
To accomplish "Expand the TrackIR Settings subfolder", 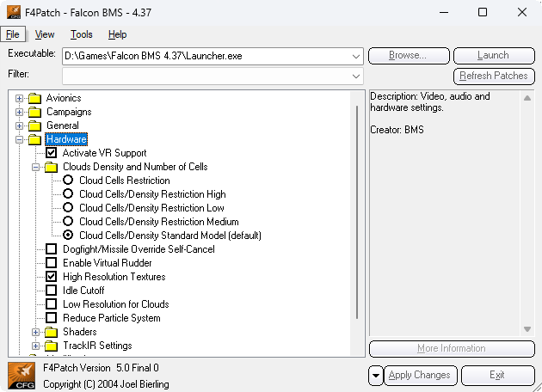I will 35,346.
